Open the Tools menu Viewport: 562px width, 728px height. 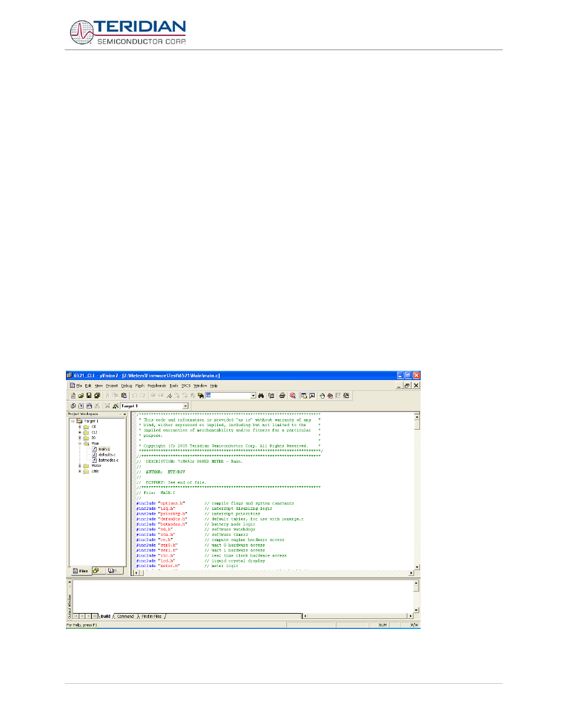pos(174,386)
